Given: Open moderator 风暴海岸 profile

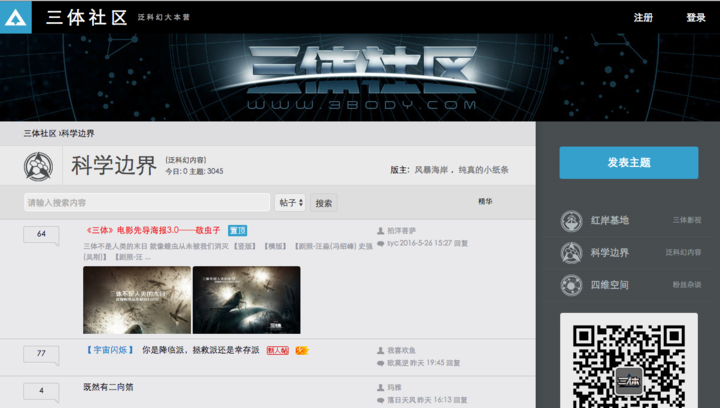Looking at the screenshot, I should [x=431, y=170].
